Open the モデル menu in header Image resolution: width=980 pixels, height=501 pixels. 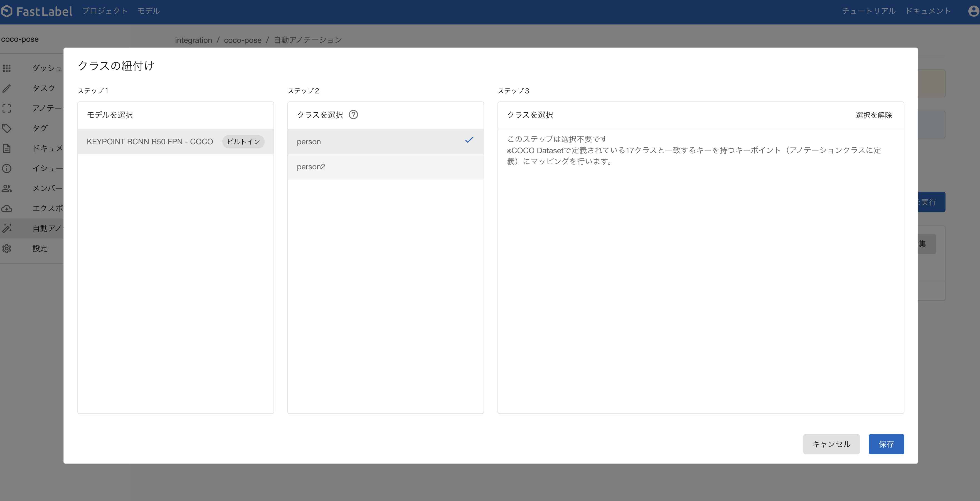pyautogui.click(x=148, y=11)
